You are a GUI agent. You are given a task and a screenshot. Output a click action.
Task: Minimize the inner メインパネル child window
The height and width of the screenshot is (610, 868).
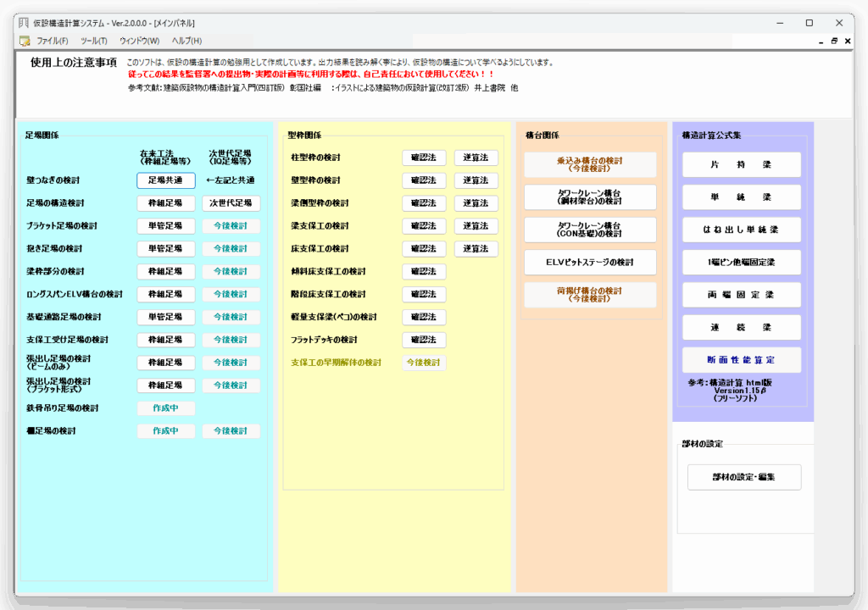tap(821, 41)
